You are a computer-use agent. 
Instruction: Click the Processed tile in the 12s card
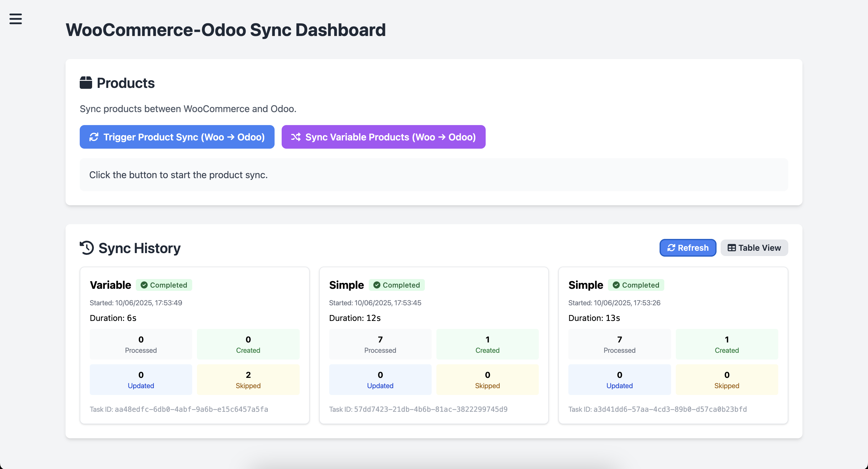[x=380, y=344]
